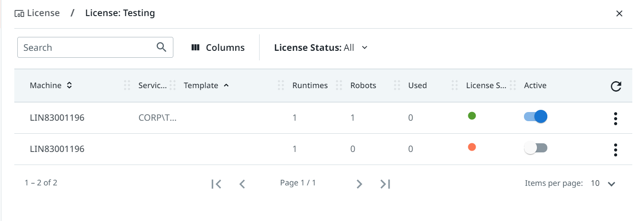The width and height of the screenshot is (644, 221).
Task: Go to the first page
Action: click(216, 184)
